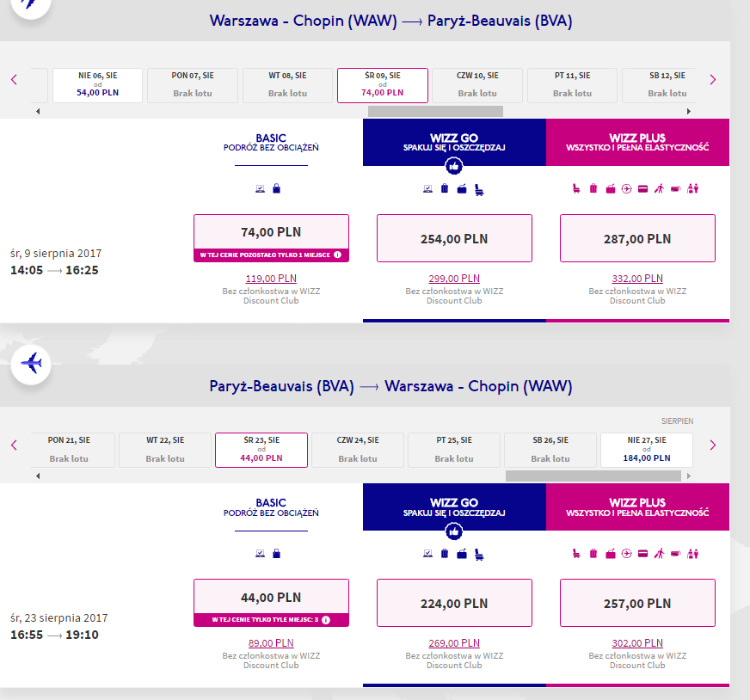The height and width of the screenshot is (700, 750).
Task: Click the suitcase icon under outbound WIZZ GO
Action: point(445,188)
